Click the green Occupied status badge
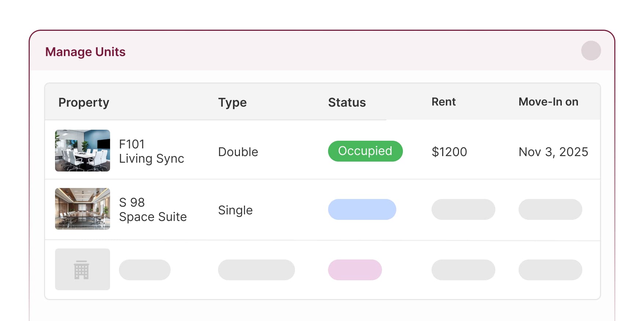644x321 pixels. coord(365,151)
